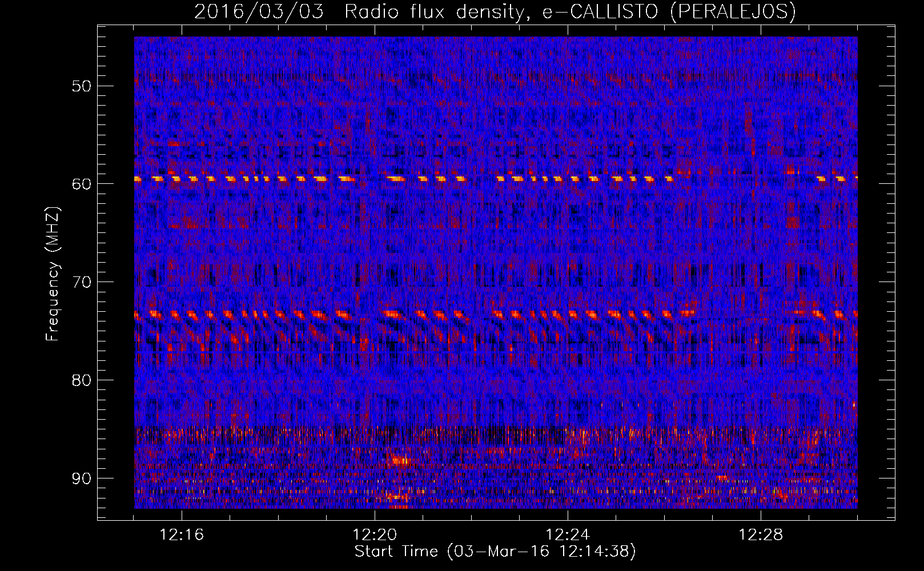924x571 pixels.
Task: Click the plot title mentioning e-CALLISTO (PERALEJOS)
Action: point(495,11)
